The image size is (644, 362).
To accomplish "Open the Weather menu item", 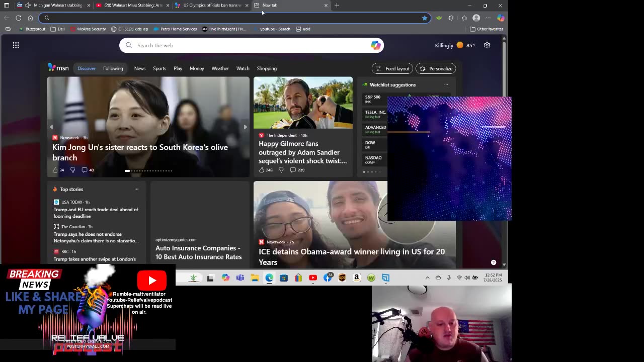I will 220,68.
